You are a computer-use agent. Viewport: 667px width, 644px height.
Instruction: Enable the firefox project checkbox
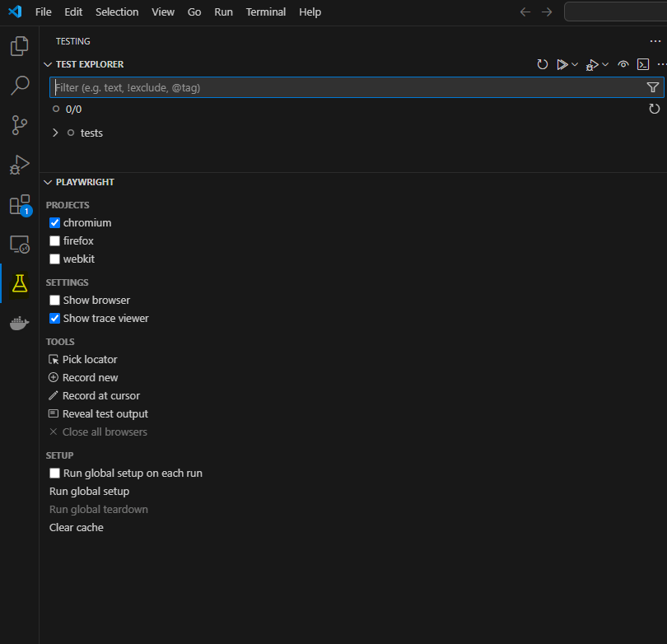(x=55, y=241)
